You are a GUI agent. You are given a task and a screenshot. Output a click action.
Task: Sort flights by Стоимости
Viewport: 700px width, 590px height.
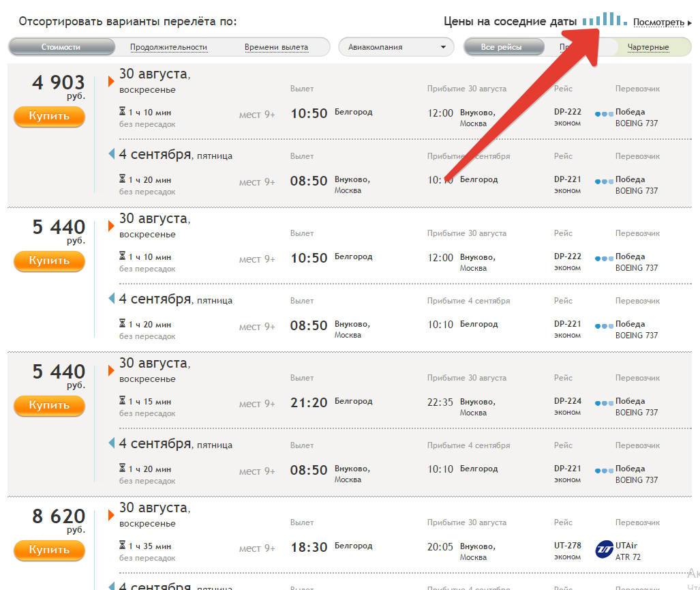(61, 47)
